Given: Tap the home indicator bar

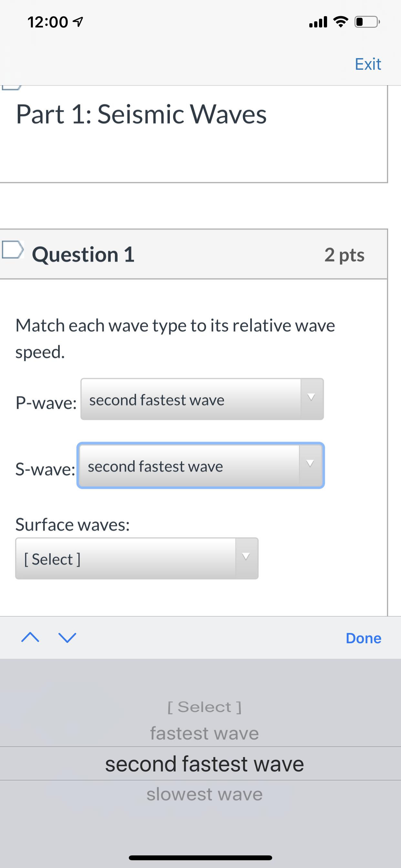Looking at the screenshot, I should [x=200, y=858].
